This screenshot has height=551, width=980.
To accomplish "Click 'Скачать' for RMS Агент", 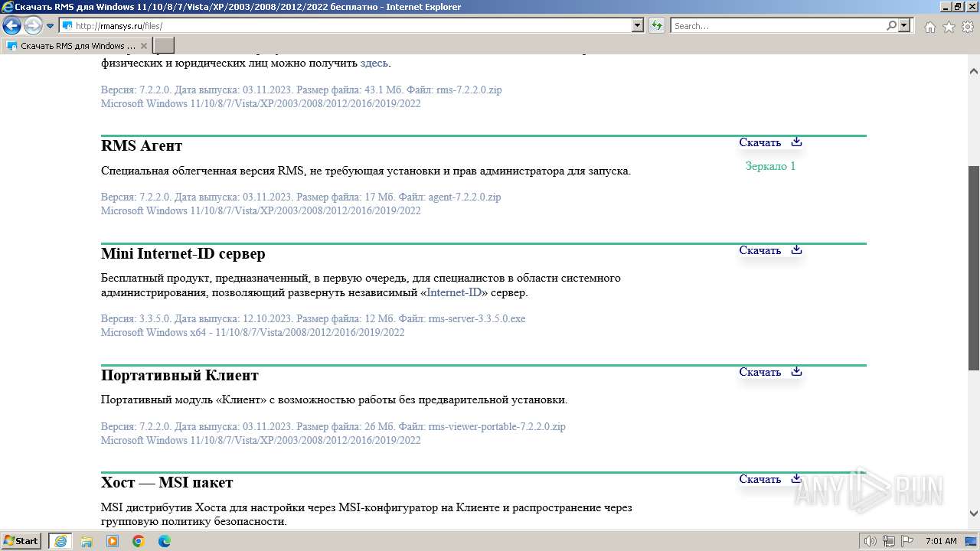I will 759,142.
